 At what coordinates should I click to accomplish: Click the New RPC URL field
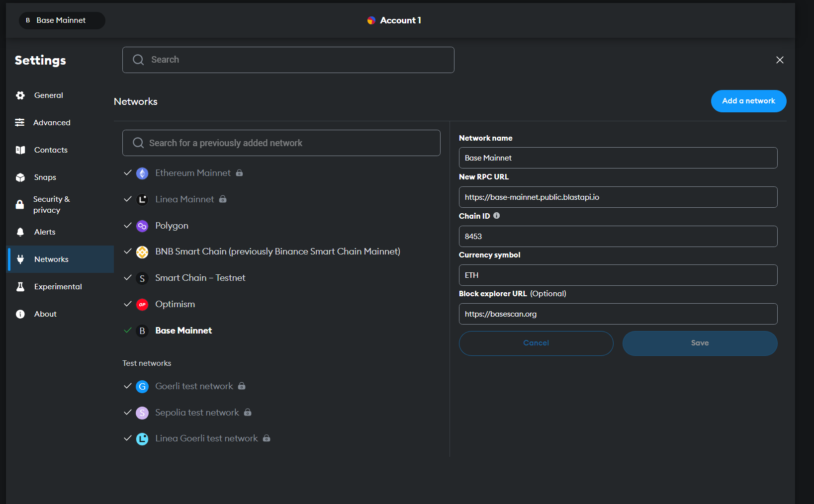tap(618, 197)
